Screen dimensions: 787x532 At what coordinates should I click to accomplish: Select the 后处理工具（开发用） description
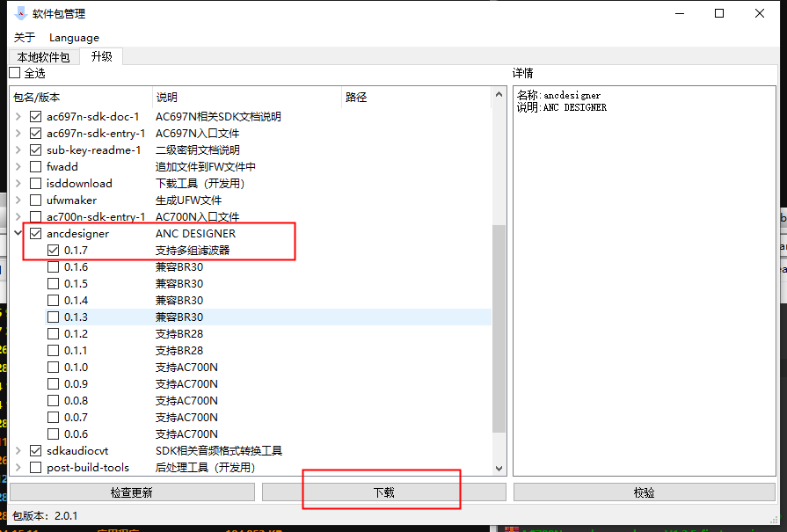tap(205, 467)
